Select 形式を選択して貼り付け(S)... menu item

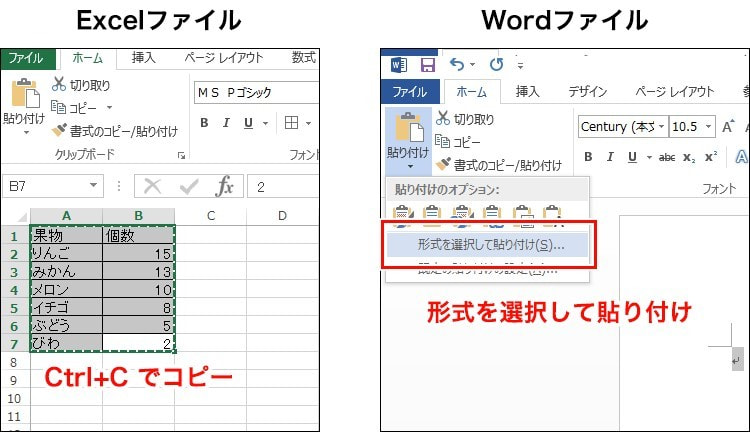477,243
